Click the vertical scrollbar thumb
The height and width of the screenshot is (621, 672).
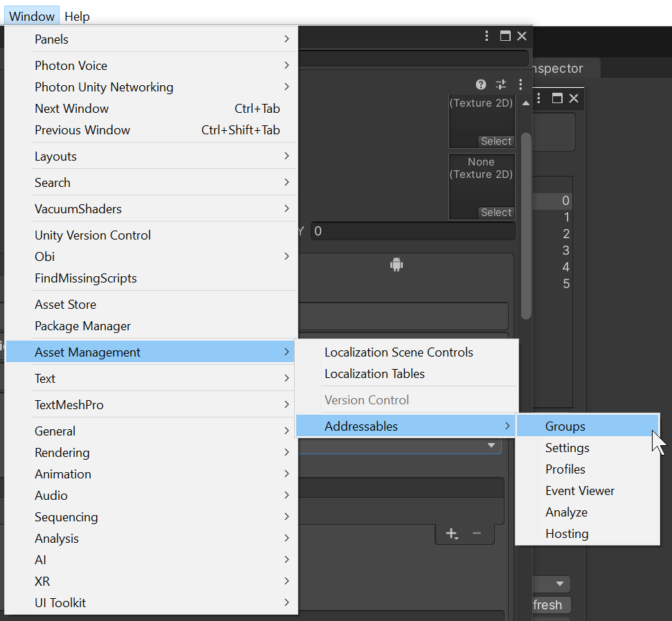(526, 222)
